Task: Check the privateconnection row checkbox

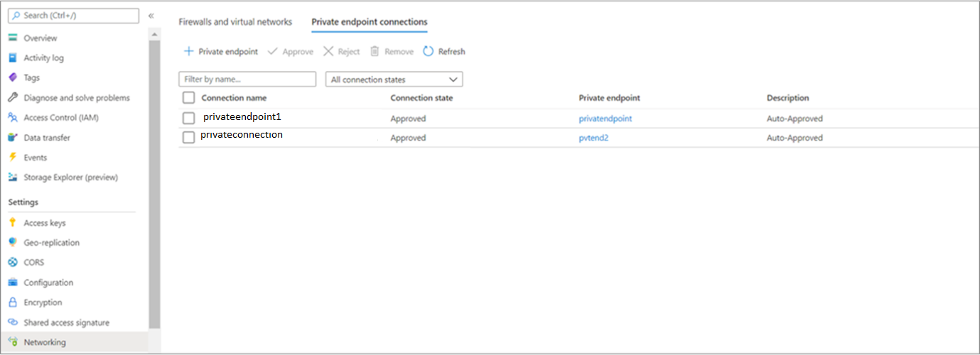Action: point(188,138)
